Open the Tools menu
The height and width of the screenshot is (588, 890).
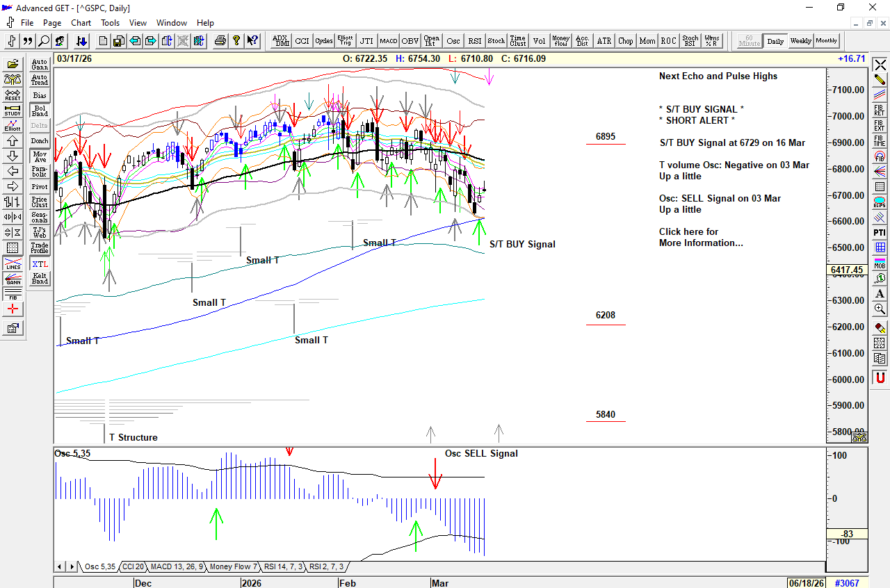coord(110,23)
